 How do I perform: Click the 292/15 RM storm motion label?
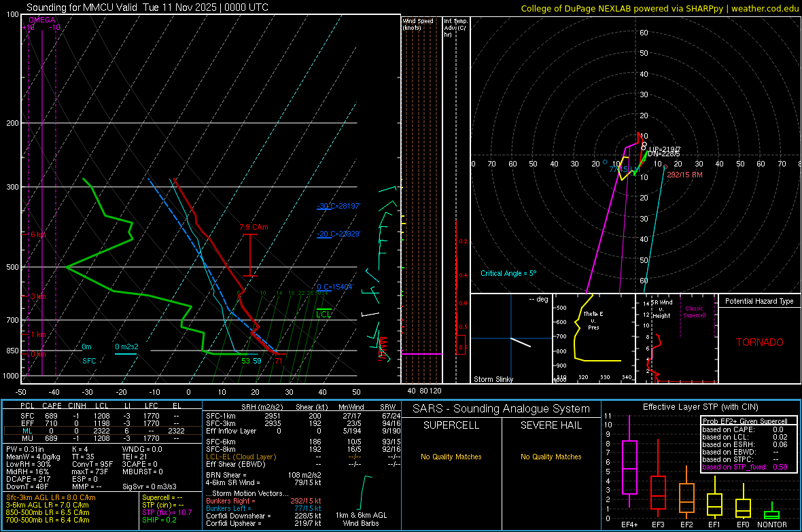[684, 175]
